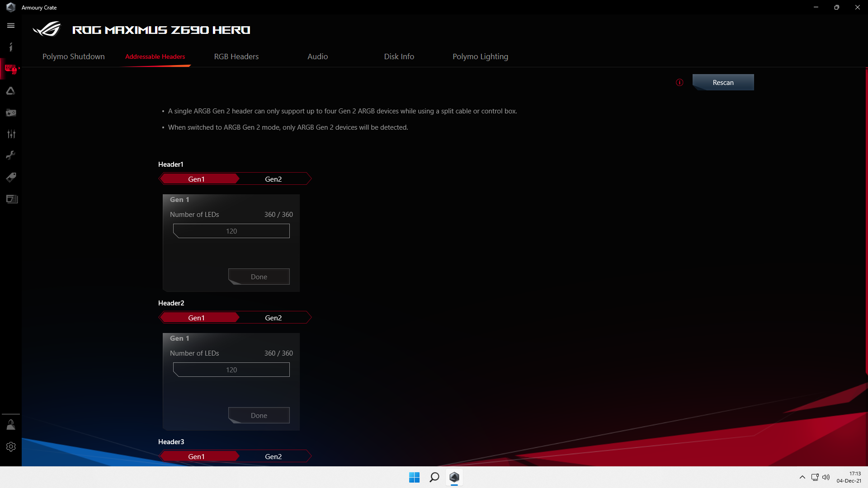
Task: Open Scenario Profiles sliders icon
Action: tap(11, 134)
